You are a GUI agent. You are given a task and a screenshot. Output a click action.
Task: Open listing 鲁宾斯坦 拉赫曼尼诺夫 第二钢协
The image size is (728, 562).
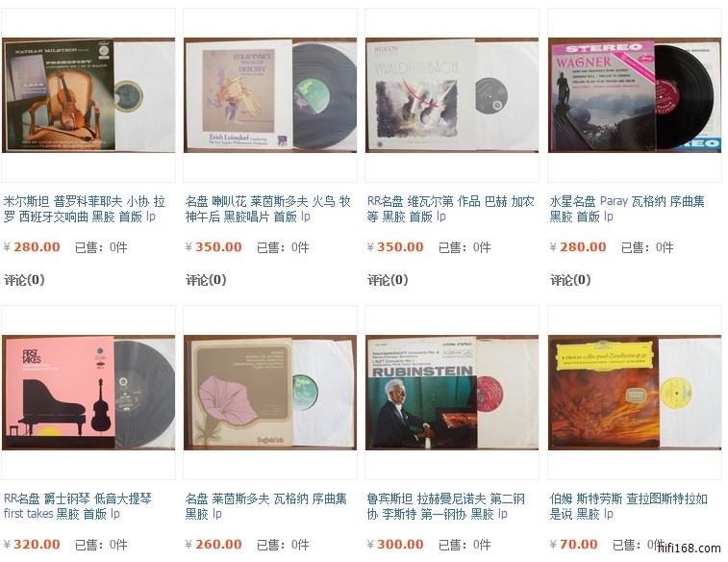point(445,506)
